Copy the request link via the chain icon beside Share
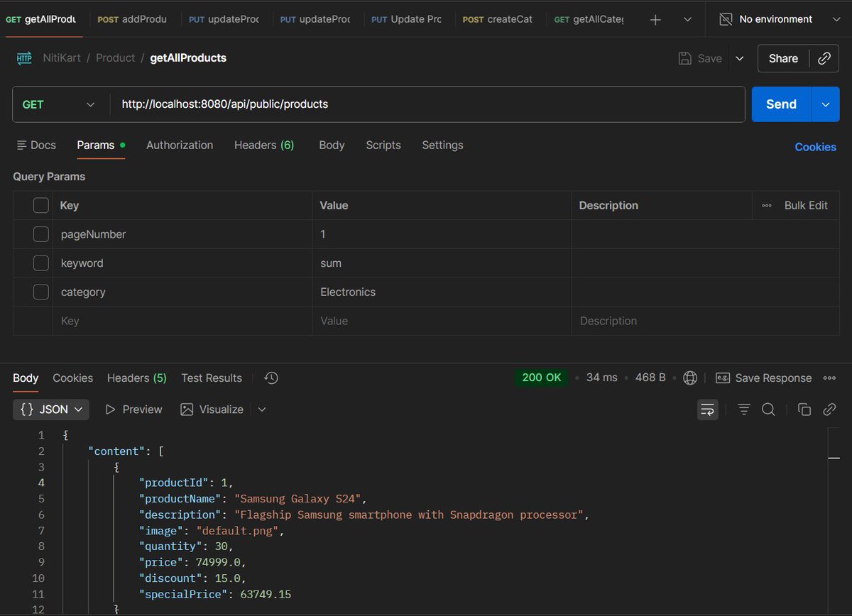 pyautogui.click(x=824, y=58)
